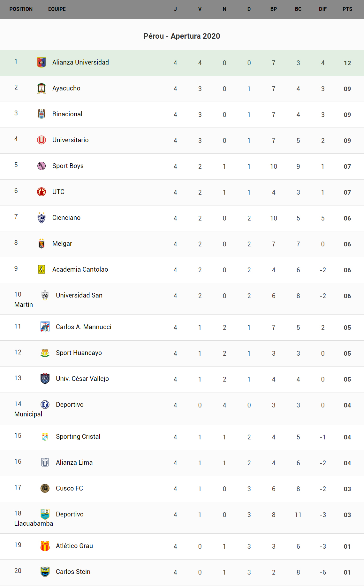Click the UTC red circular logo
The height and width of the screenshot is (588, 364).
tap(42, 192)
